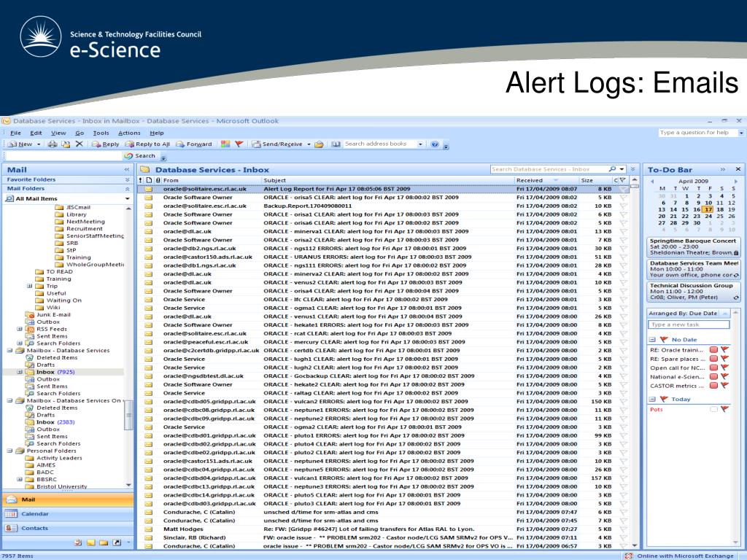This screenshot has height=560, width=747.
Task: Click the Print icon in toolbar
Action: click(x=53, y=144)
